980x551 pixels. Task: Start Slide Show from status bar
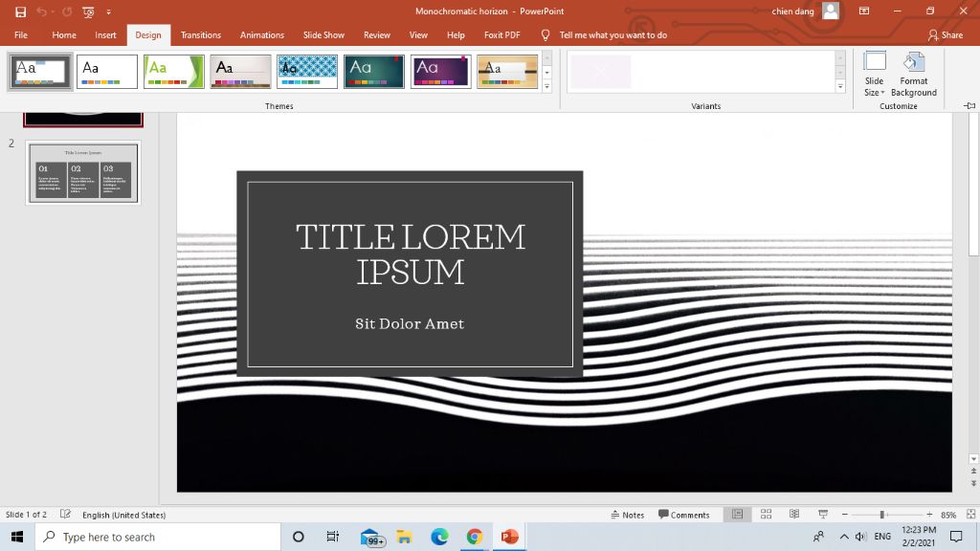tap(823, 515)
